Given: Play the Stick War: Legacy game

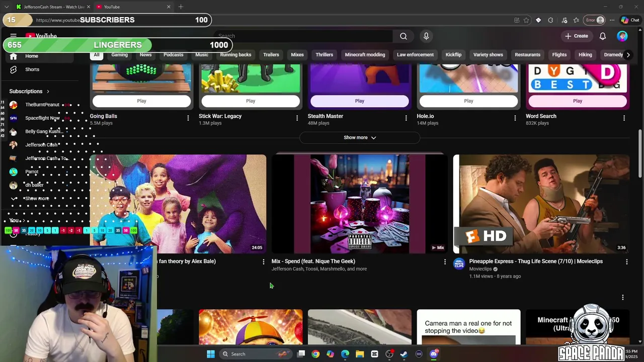Looking at the screenshot, I should (x=251, y=101).
